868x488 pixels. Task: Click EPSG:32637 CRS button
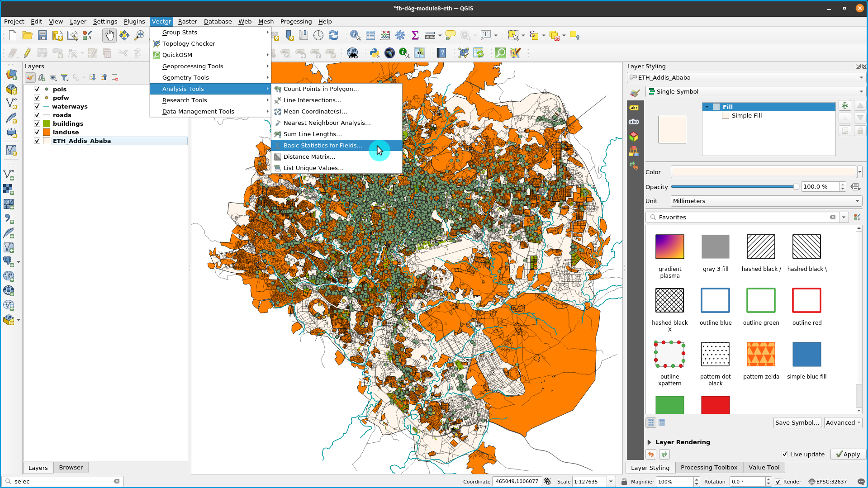pos(828,482)
